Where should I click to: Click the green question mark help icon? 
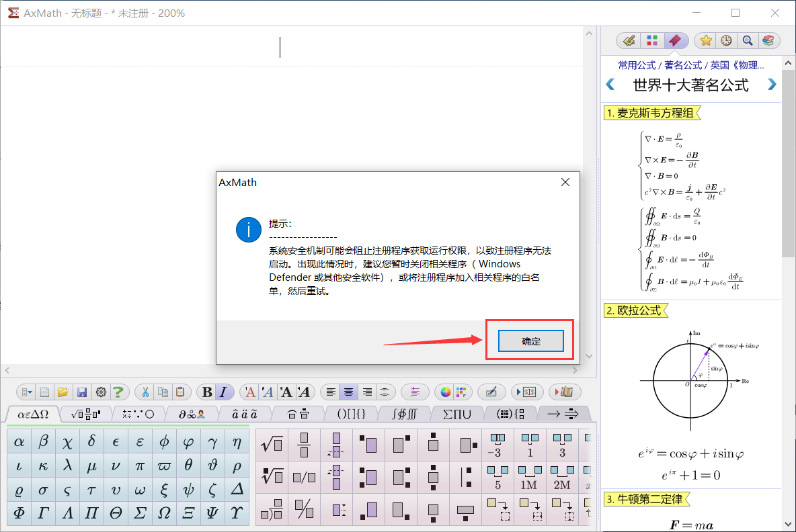[118, 392]
